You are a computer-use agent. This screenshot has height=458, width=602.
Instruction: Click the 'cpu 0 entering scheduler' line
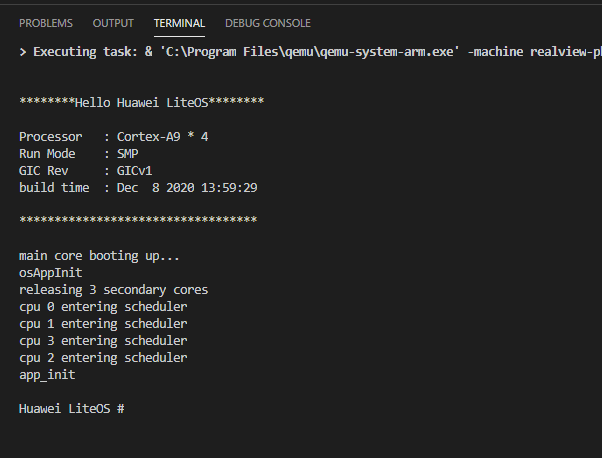103,307
